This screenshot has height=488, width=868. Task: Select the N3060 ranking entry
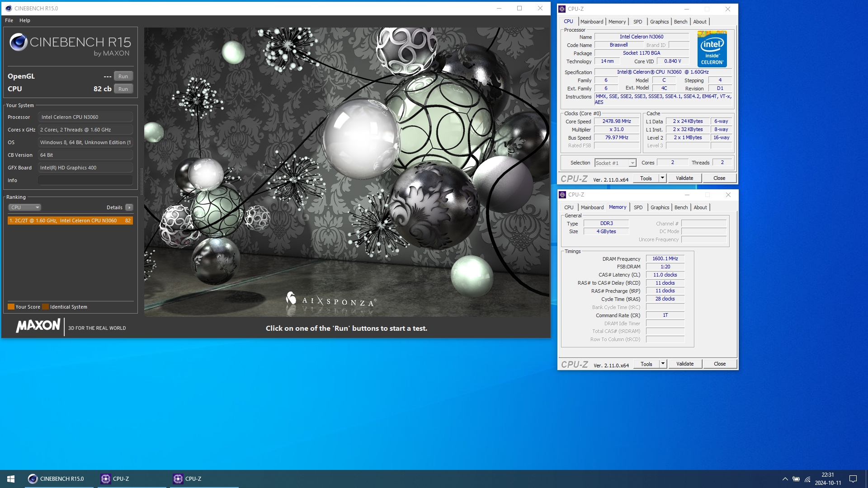pyautogui.click(x=70, y=221)
